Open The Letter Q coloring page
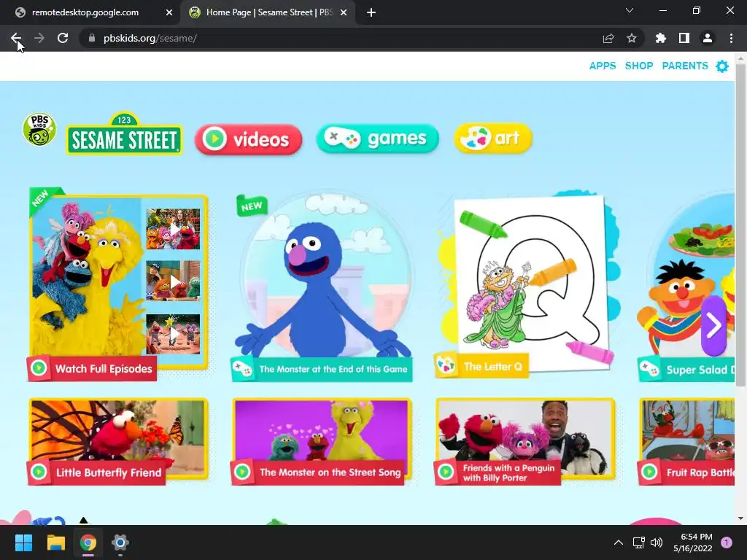Image resolution: width=747 pixels, height=560 pixels. click(x=529, y=282)
